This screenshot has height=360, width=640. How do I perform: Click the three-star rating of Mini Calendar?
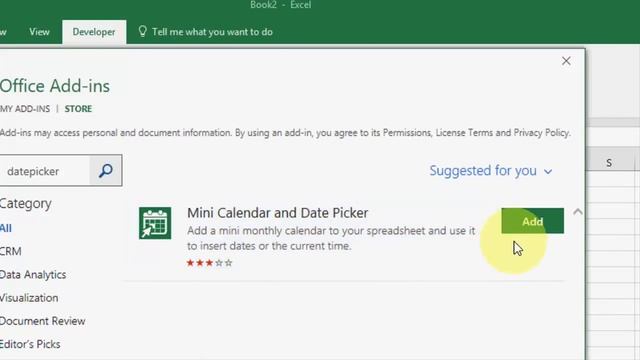(x=209, y=263)
